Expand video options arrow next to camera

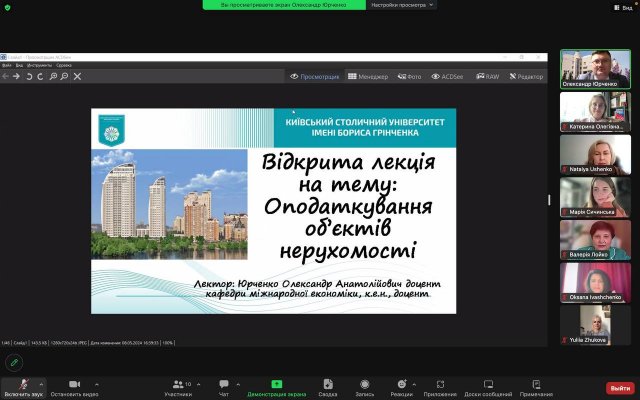[97, 383]
